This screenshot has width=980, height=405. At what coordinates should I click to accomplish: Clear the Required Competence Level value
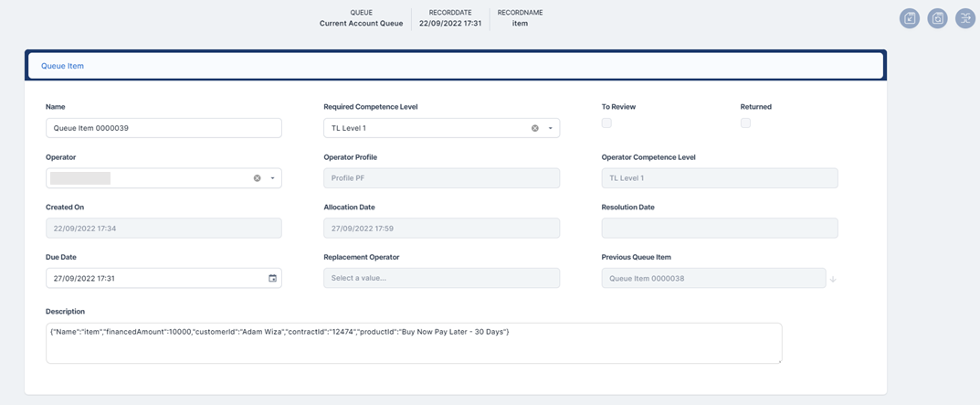pos(535,128)
